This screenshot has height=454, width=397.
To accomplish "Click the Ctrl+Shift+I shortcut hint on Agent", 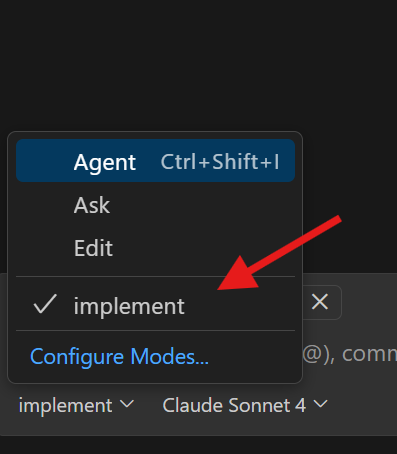I will coord(220,162).
